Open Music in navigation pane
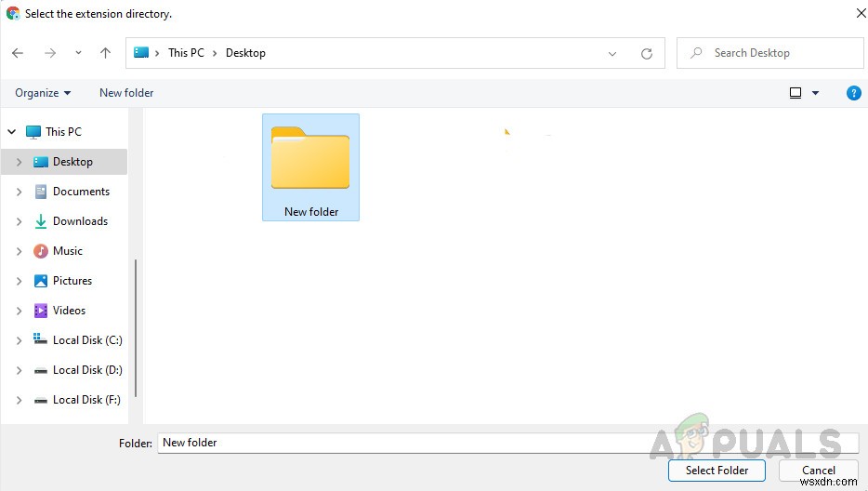 tap(68, 251)
